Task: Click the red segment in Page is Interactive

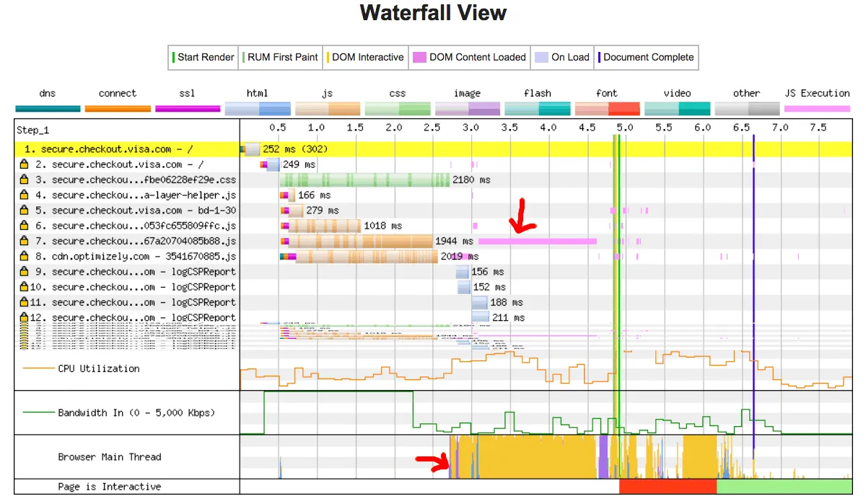Action: [x=668, y=487]
